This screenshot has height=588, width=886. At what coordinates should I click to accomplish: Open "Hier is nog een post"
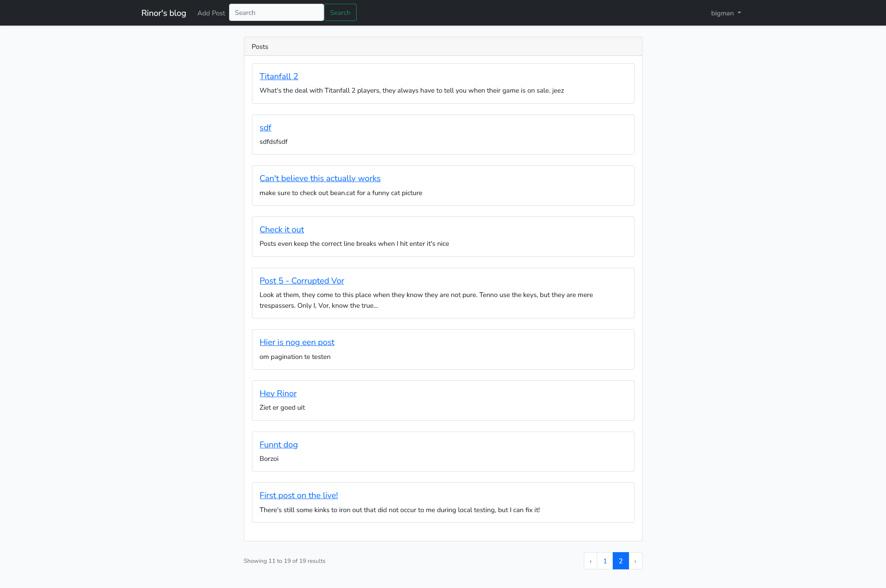pyautogui.click(x=297, y=342)
